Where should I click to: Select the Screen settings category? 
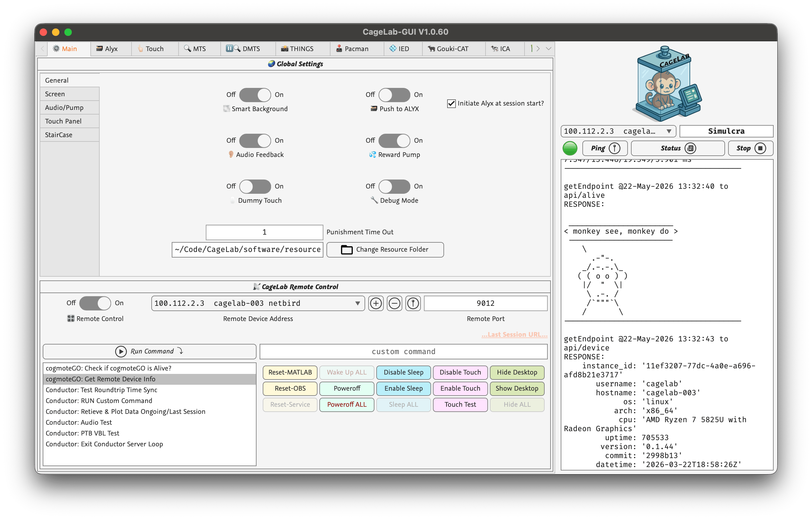70,94
